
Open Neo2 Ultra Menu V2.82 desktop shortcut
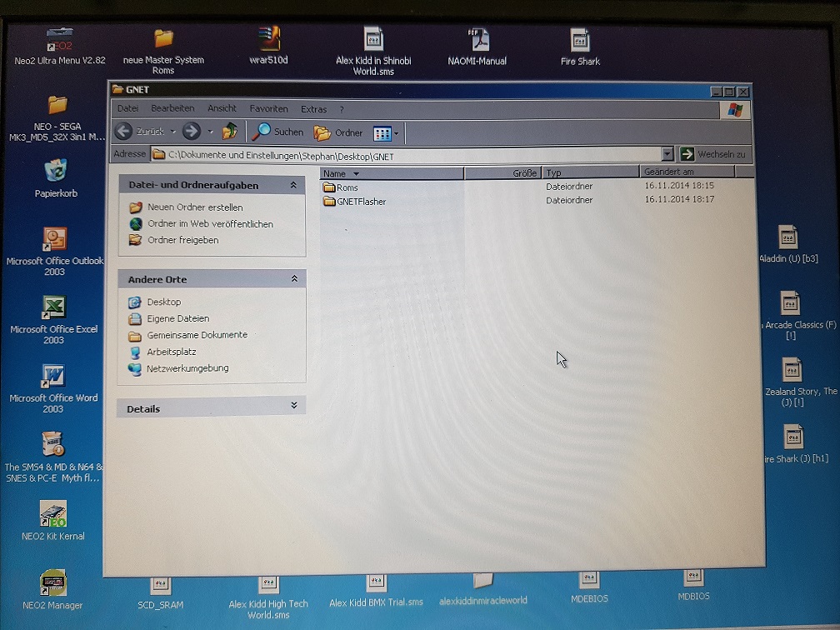point(59,46)
